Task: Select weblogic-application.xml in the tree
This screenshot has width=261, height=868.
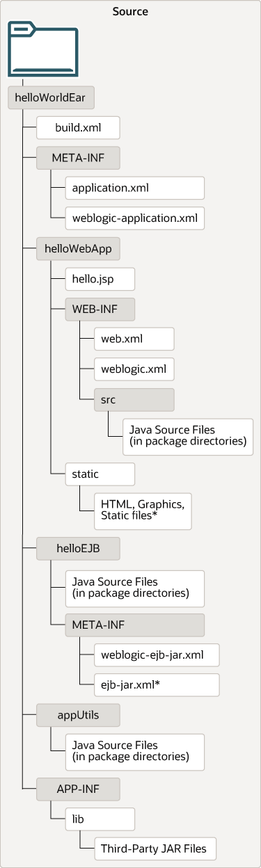Action: (x=134, y=218)
